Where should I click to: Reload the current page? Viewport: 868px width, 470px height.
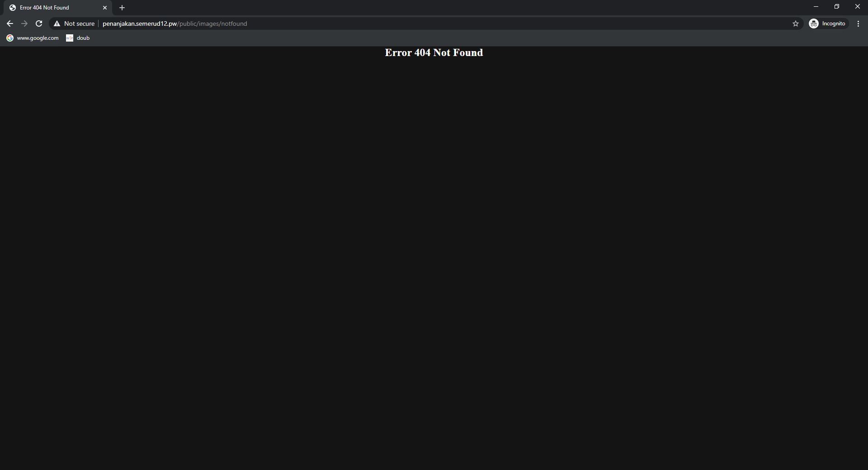39,23
